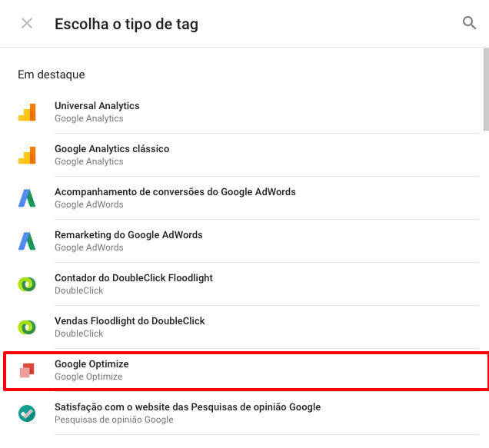Click the Remarketing do Google AdWords icon

tap(27, 241)
